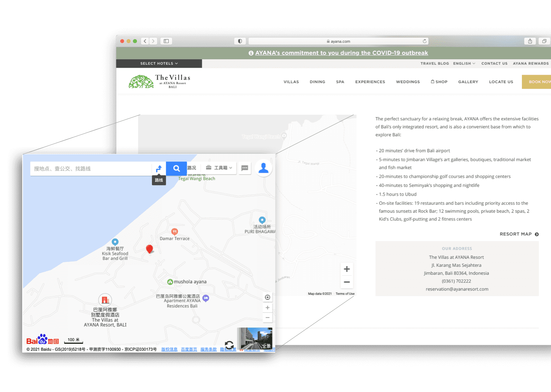The height and width of the screenshot is (392, 551).
Task: Click the COVID-19 commitment banner link
Action: point(341,53)
